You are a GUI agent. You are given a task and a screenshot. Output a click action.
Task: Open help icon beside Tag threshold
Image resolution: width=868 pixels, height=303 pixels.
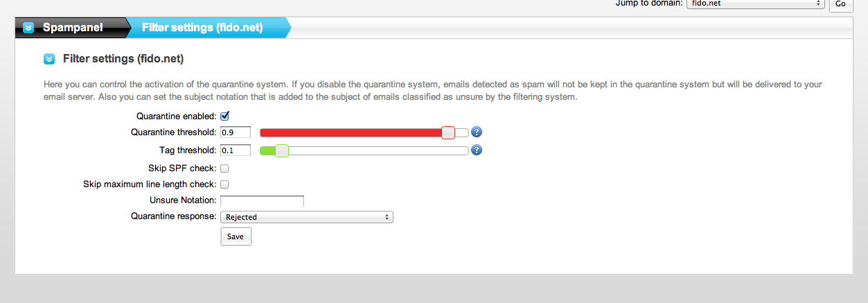click(477, 150)
